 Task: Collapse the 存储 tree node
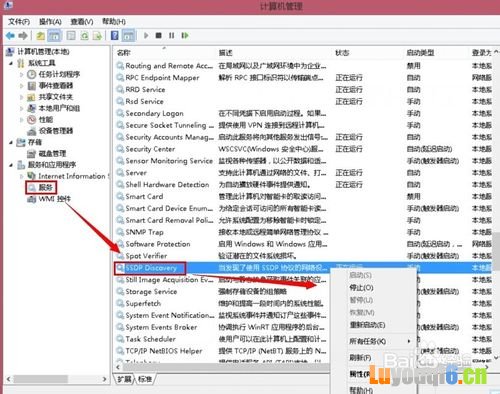(x=11, y=142)
